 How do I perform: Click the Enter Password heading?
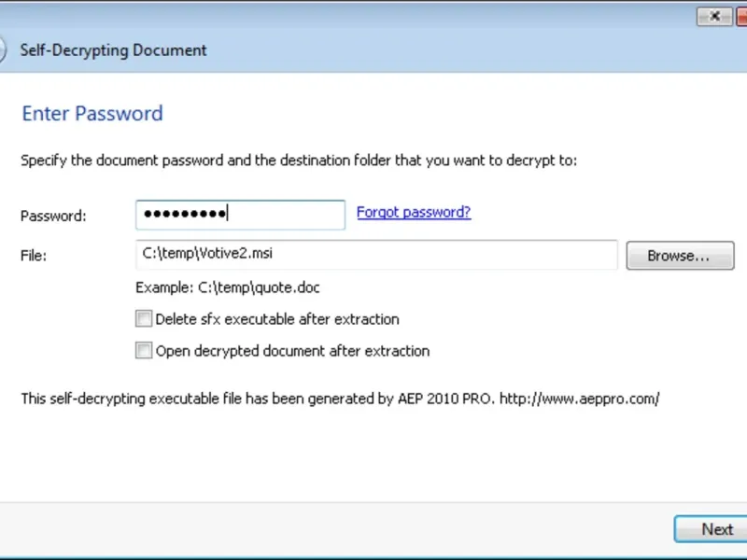click(x=92, y=113)
